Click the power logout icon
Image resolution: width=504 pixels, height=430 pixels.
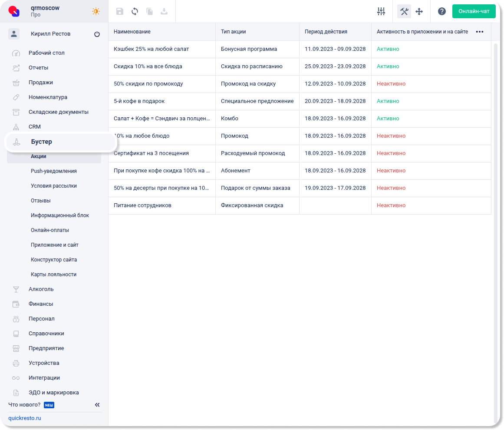[97, 34]
